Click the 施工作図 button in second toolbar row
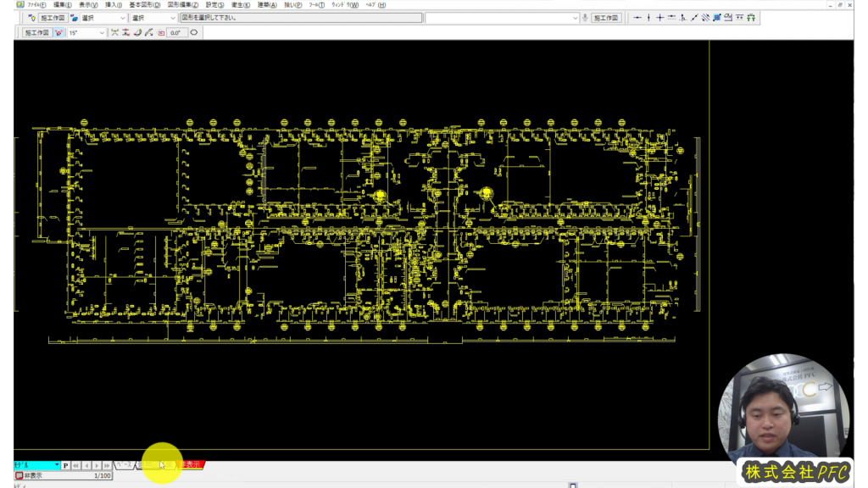The width and height of the screenshot is (868, 488). [37, 33]
